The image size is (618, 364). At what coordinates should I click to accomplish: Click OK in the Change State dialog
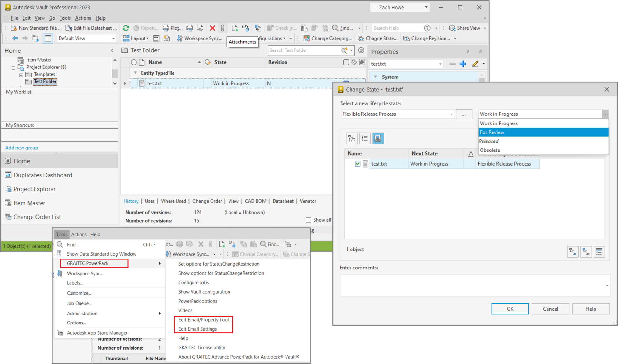click(x=510, y=309)
